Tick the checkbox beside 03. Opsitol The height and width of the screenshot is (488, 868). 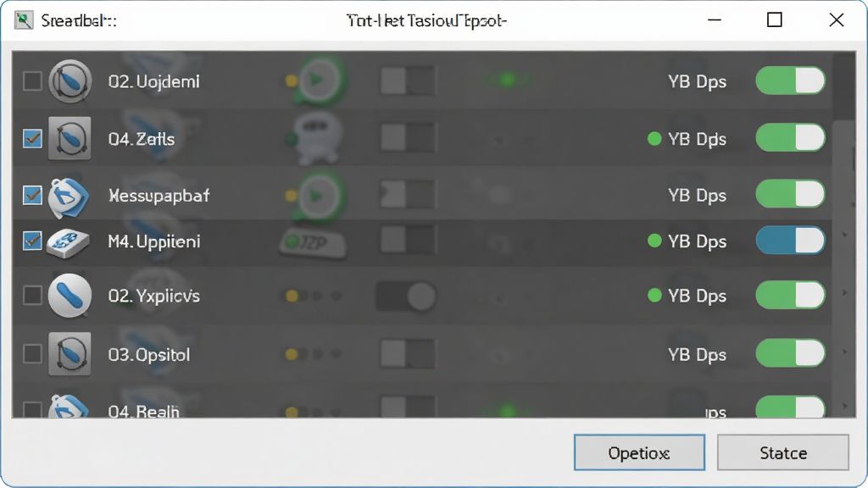32,353
